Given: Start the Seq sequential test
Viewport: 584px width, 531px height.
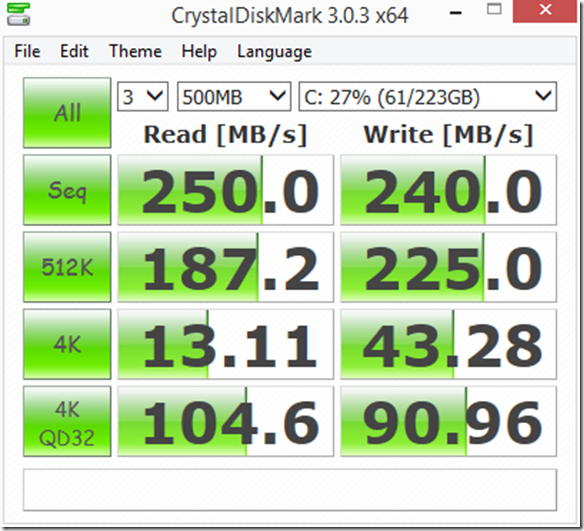Looking at the screenshot, I should [x=67, y=190].
